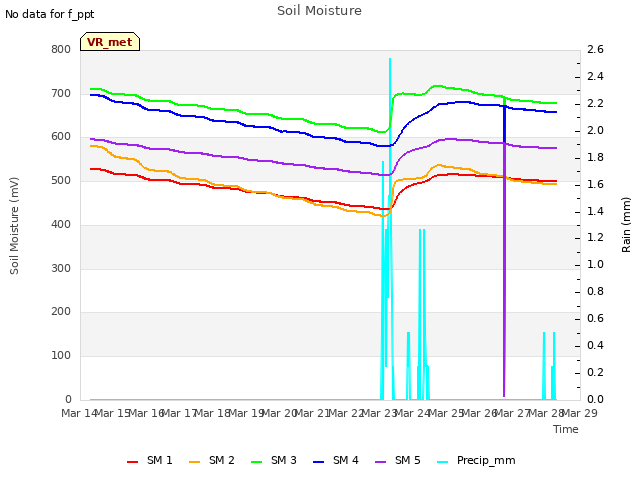The width and height of the screenshot is (640, 480).
Task: Click the green SM 3 legend swatch
Action: (x=257, y=462)
